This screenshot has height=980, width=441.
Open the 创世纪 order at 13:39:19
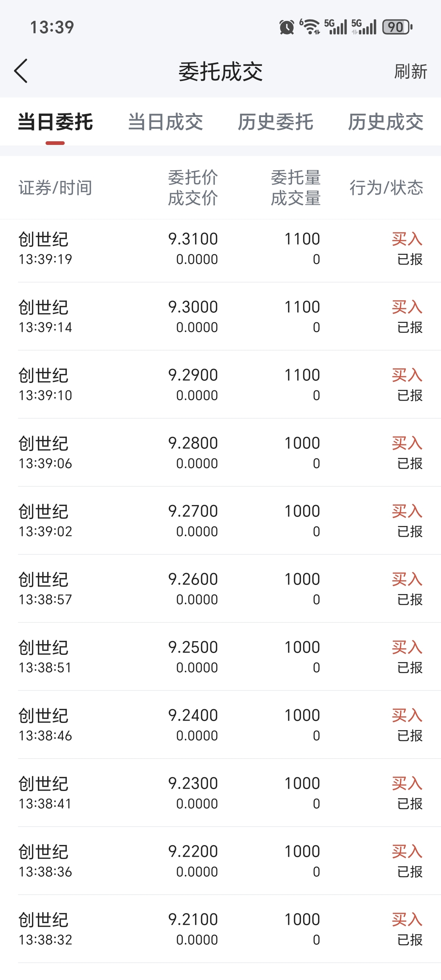click(220, 249)
